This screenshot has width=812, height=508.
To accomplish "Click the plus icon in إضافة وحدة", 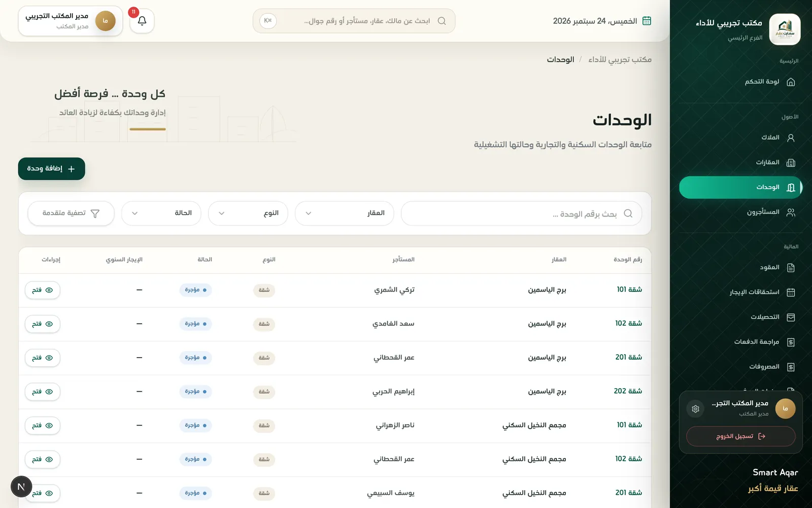I will (71, 169).
